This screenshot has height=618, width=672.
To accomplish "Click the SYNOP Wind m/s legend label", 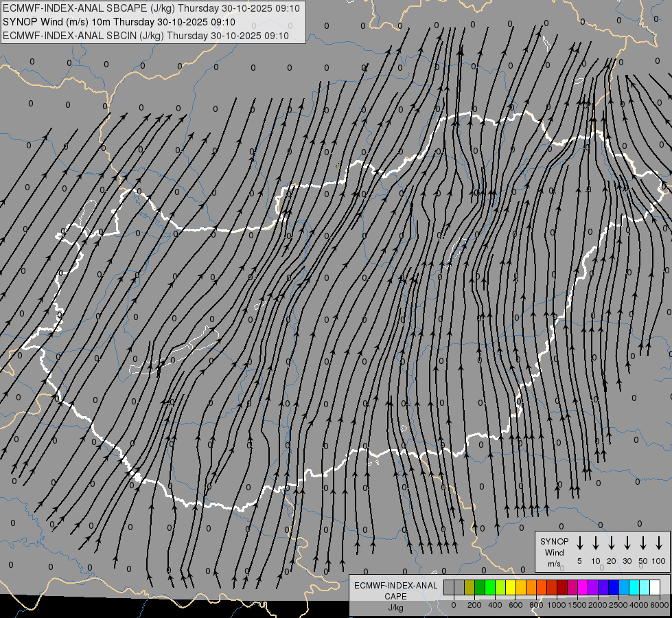I will pyautogui.click(x=554, y=552).
